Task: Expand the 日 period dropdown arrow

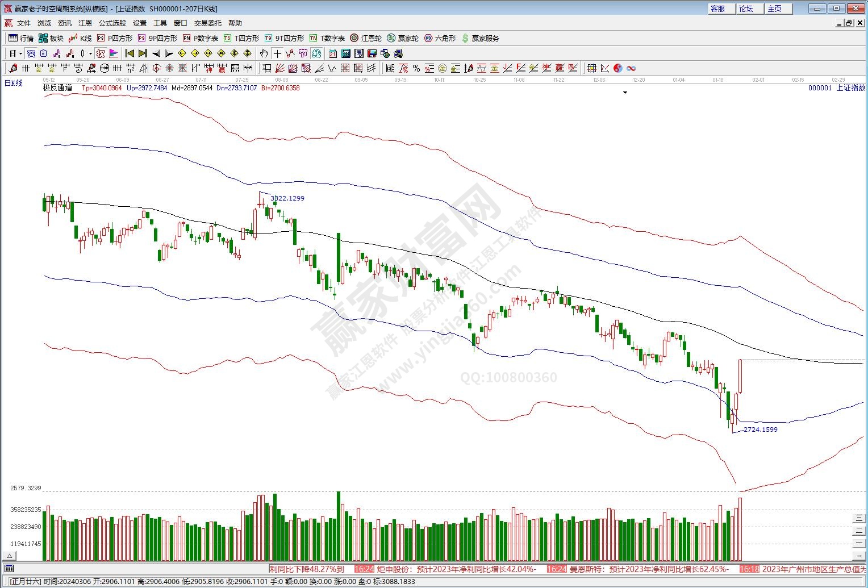Action: (21, 53)
